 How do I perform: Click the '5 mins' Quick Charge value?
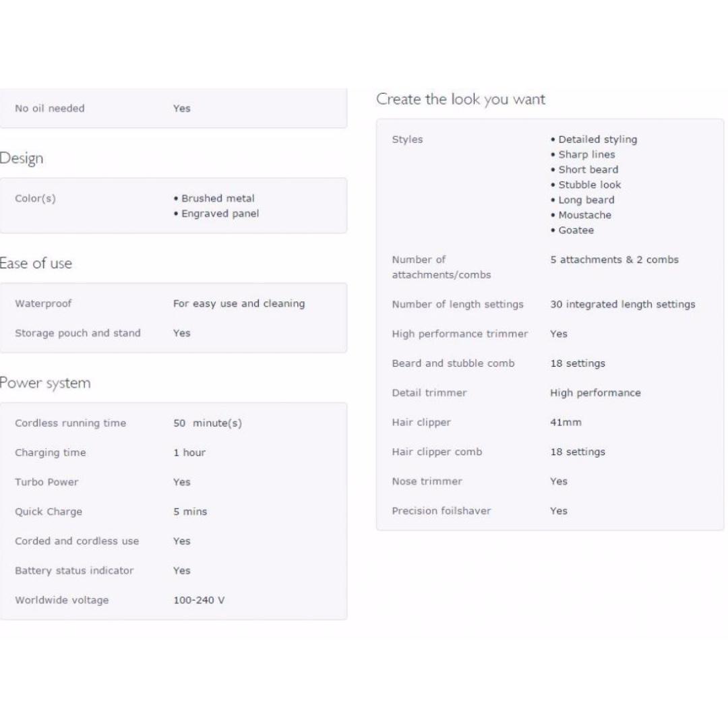(x=190, y=512)
